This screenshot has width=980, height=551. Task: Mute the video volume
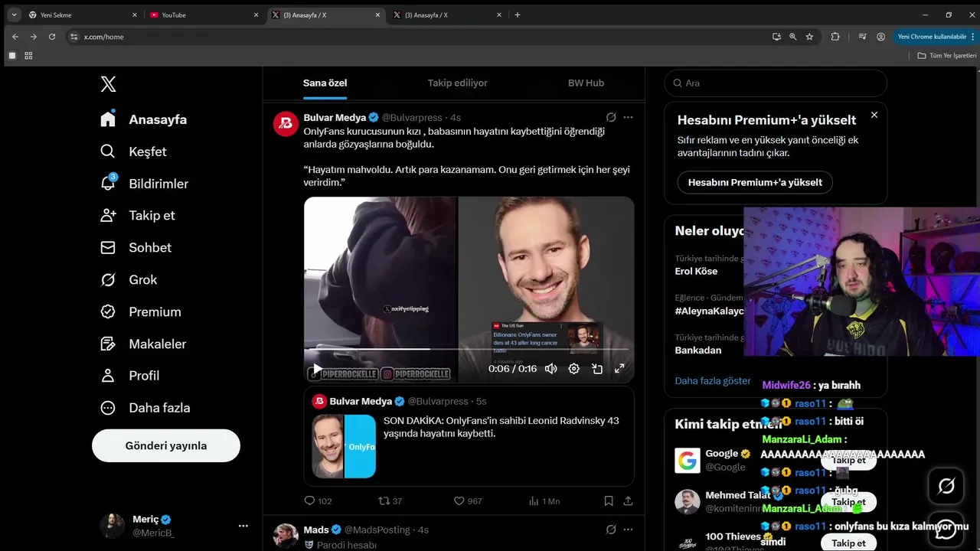[550, 369]
